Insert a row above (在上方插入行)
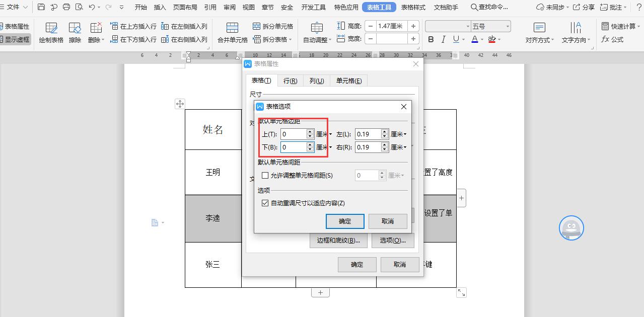 (133, 26)
